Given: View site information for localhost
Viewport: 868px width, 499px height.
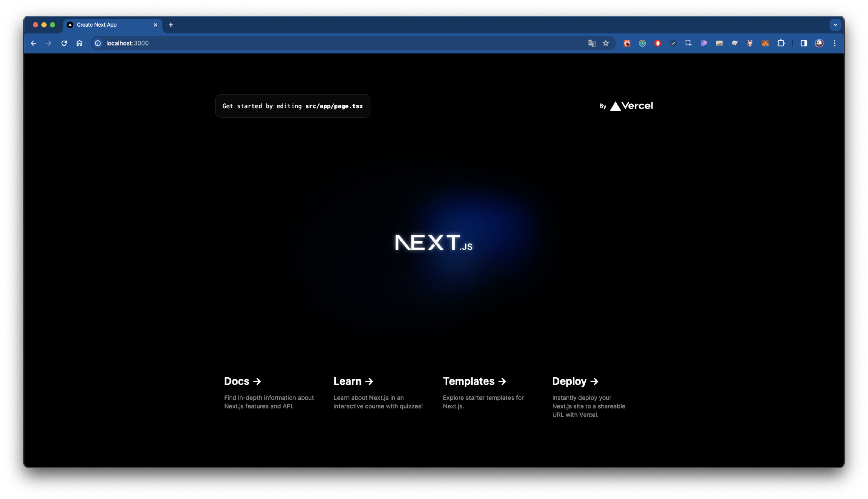Looking at the screenshot, I should pyautogui.click(x=98, y=43).
